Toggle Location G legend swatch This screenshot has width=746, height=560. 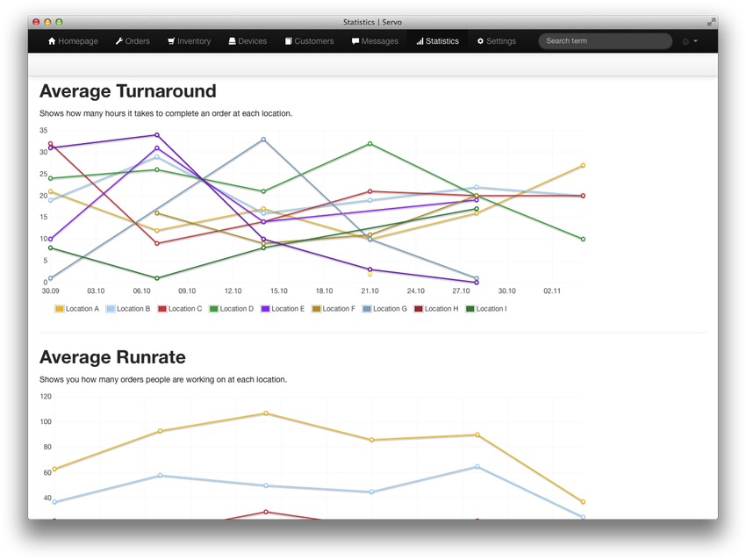point(367,309)
